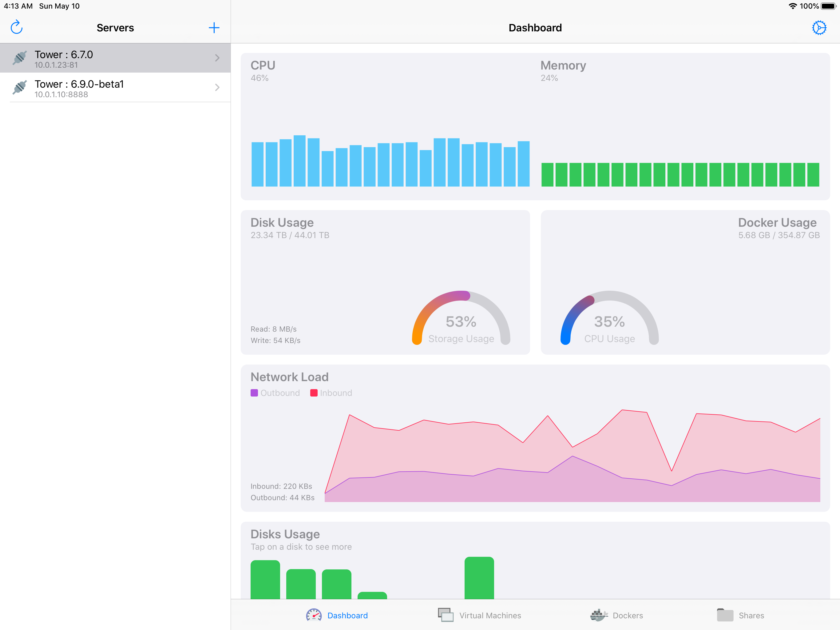This screenshot has height=630, width=840.
Task: Tap the first green disk usage bar
Action: 265,580
